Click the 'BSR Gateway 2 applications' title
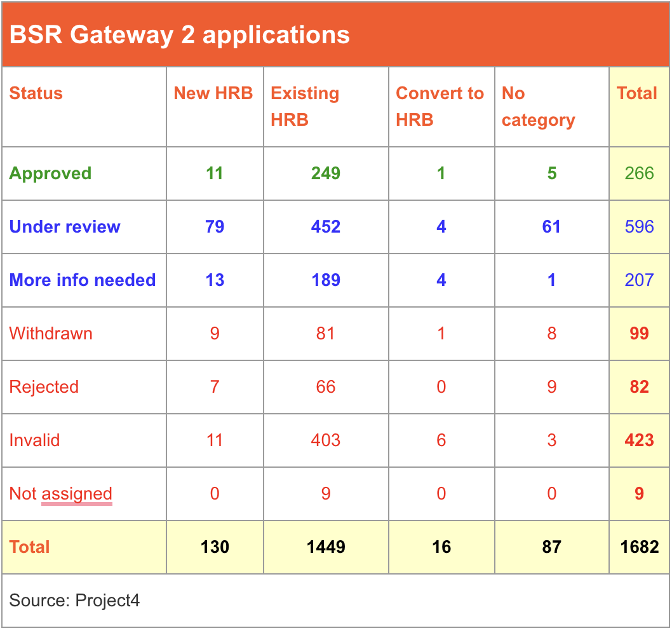The width and height of the screenshot is (672, 633). pyautogui.click(x=180, y=35)
